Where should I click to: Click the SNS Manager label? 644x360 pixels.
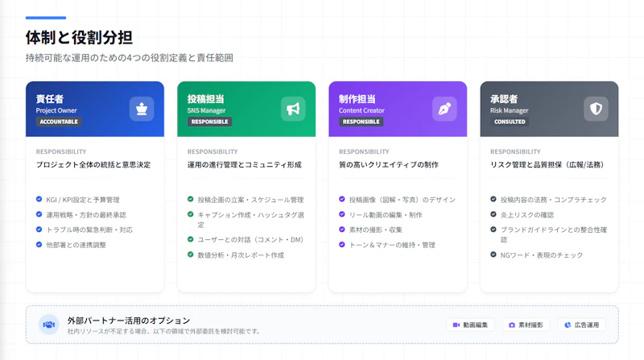coord(206,110)
